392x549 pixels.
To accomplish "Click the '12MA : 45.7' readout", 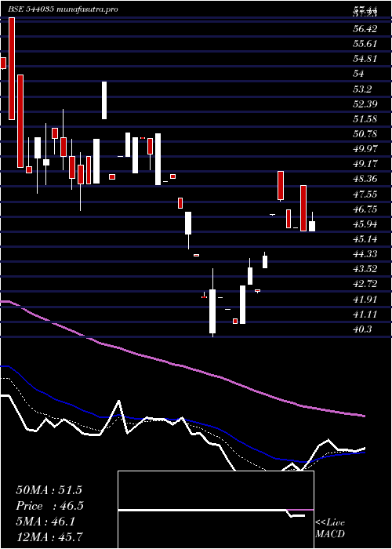I will 49,537.
